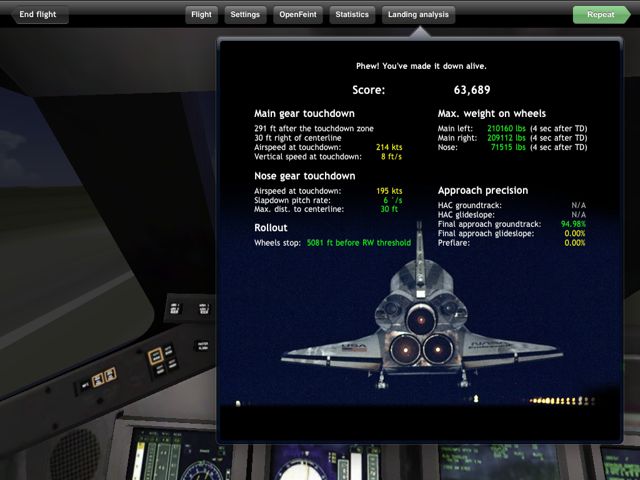Viewport: 640px width, 480px height.
Task: Click '291 ft after the touchdown zone'
Action: tap(314, 129)
